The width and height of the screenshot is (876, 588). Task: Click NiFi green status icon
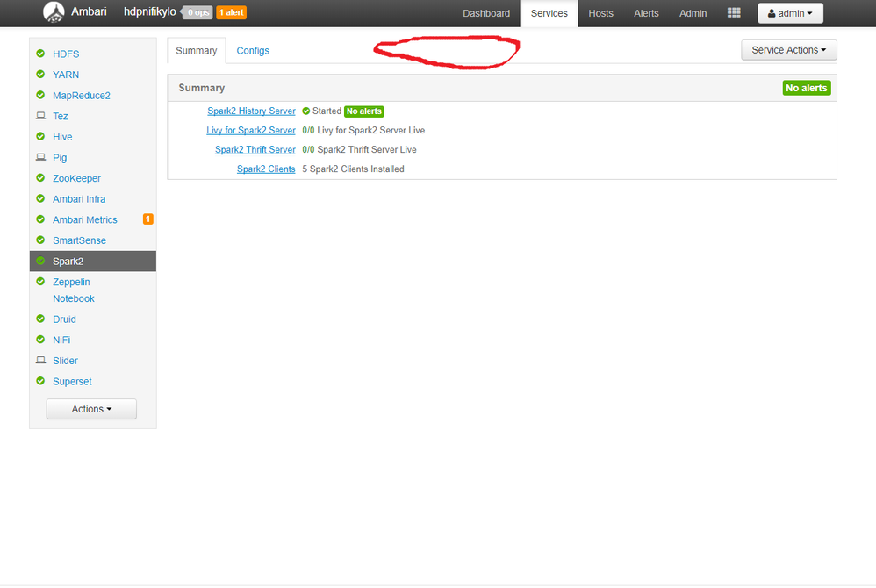(x=40, y=340)
